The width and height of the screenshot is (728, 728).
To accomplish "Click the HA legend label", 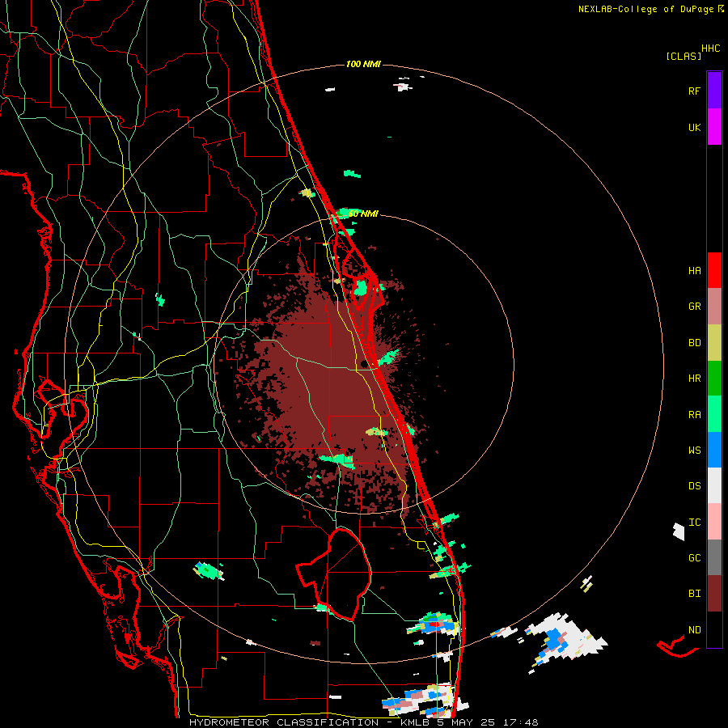I will (694, 271).
